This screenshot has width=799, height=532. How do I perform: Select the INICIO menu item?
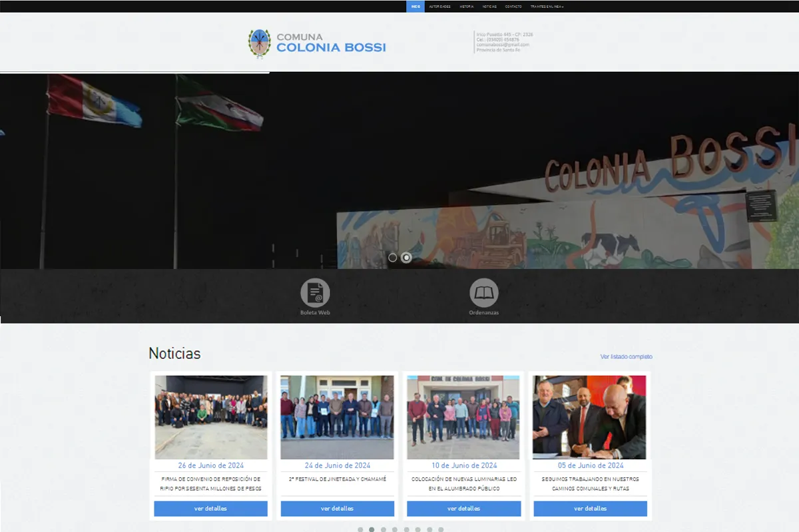tap(415, 6)
